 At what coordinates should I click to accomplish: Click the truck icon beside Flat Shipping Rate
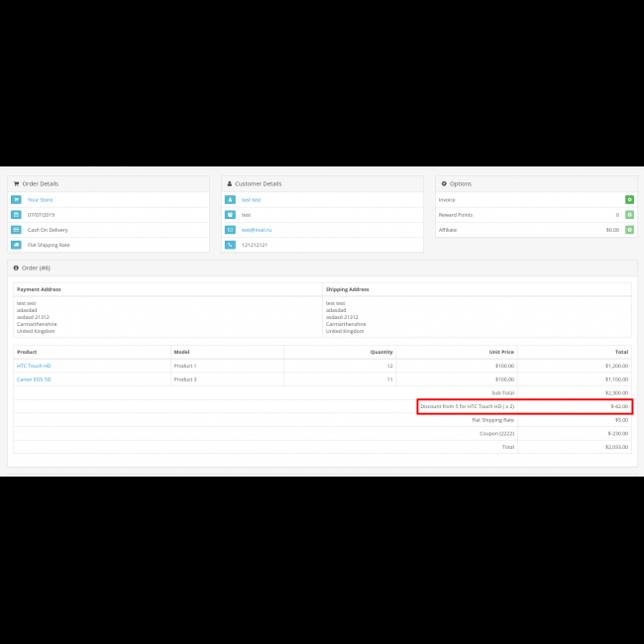[16, 245]
